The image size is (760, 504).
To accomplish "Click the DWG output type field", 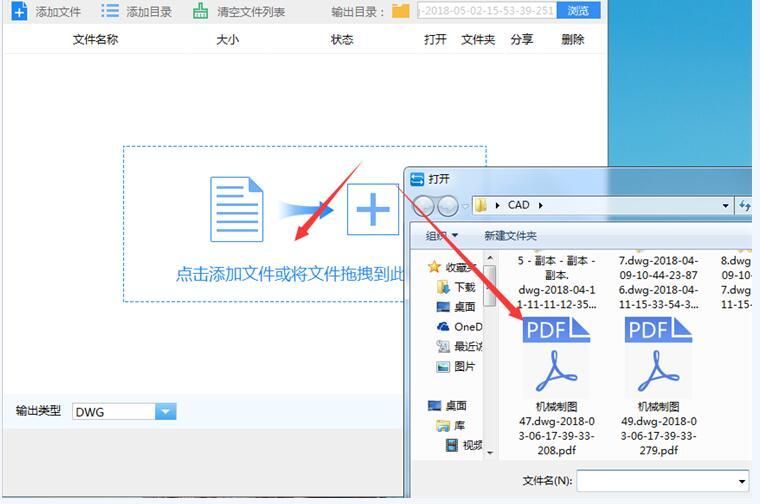I will tap(114, 412).
